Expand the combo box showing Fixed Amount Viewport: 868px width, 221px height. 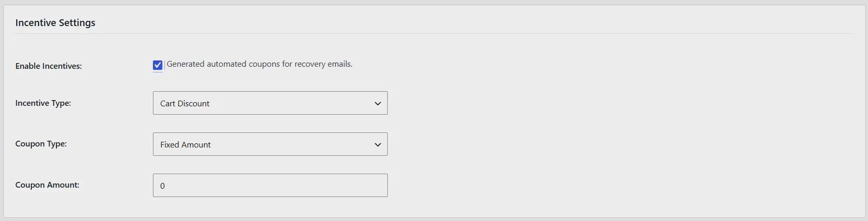[270, 144]
